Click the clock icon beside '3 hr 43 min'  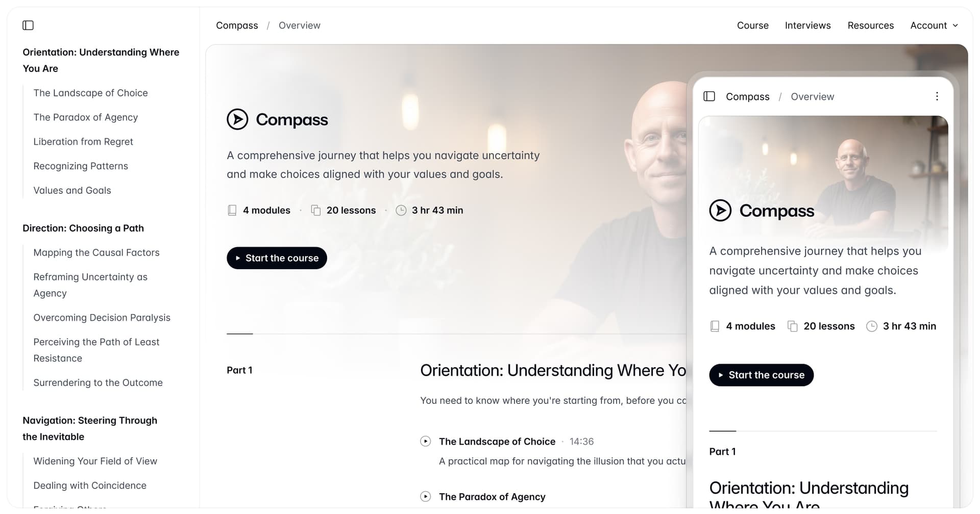[x=401, y=210]
